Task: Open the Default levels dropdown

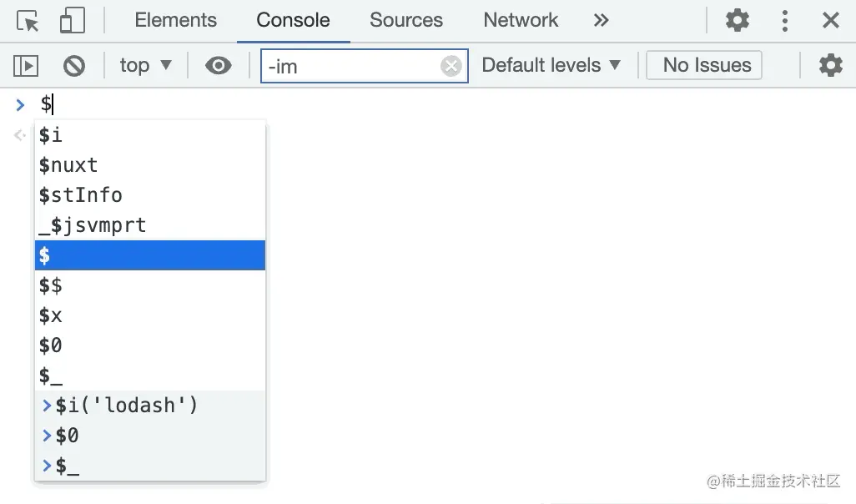Action: pos(551,65)
